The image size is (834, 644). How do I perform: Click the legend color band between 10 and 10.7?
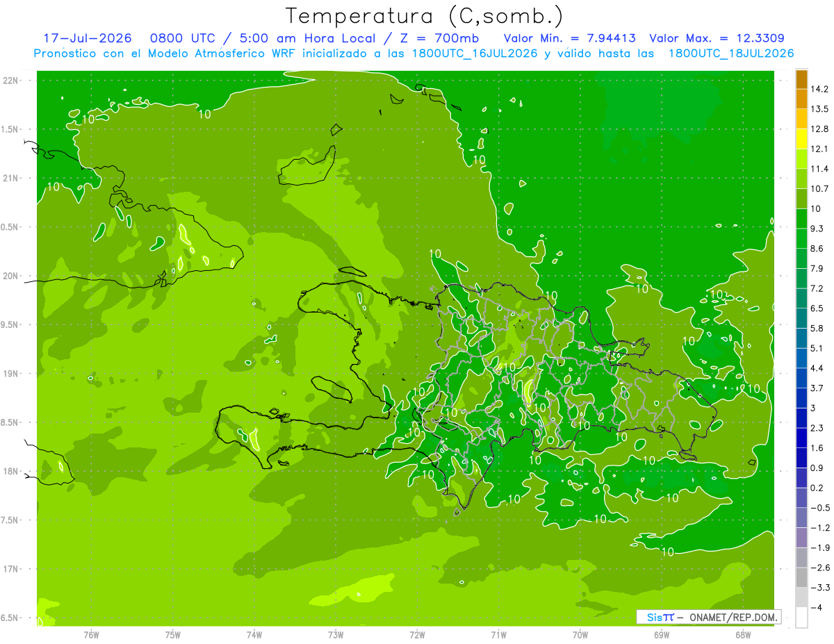801,199
